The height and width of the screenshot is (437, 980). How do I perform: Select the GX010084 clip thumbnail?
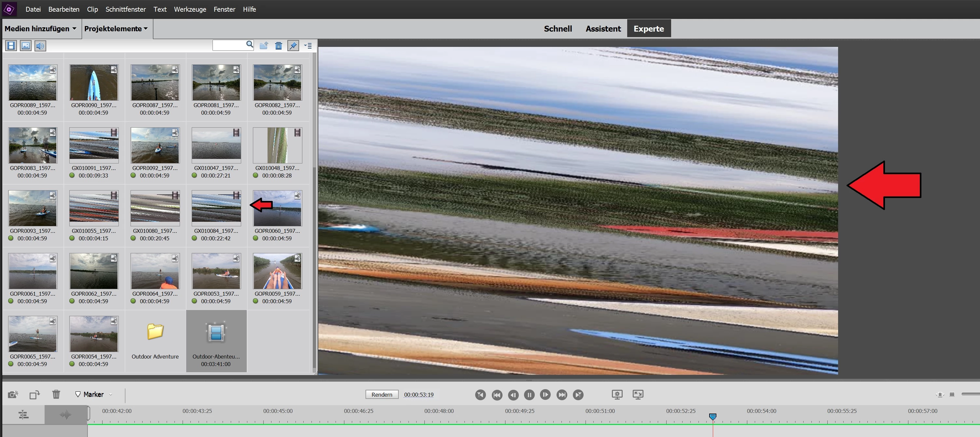tap(216, 208)
